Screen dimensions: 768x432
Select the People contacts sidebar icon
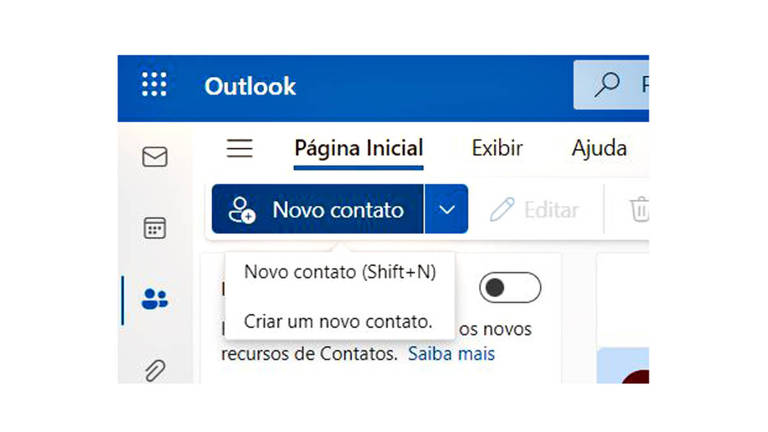(x=155, y=299)
